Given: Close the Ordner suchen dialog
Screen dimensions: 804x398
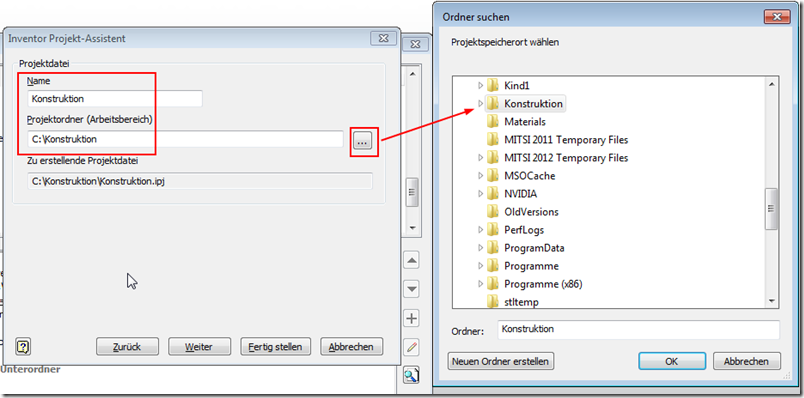Looking at the screenshot, I should point(776,17).
